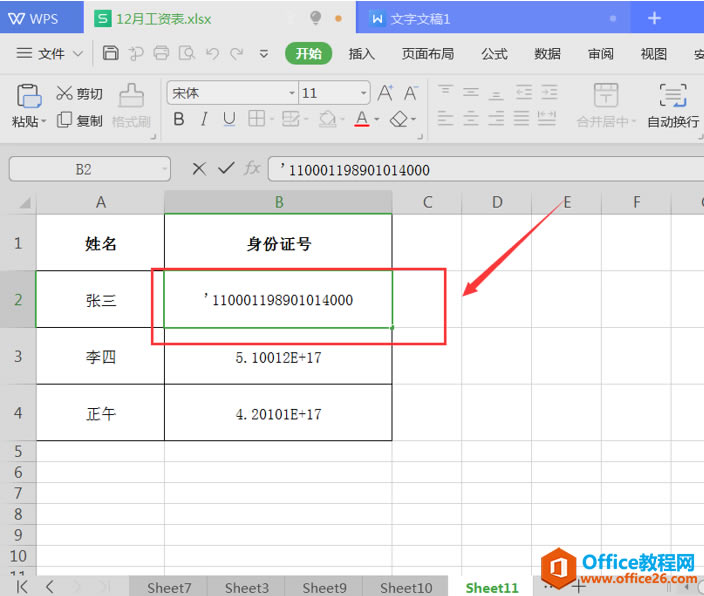Align text right in the cell
Viewport: 704px width, 596px height.
pos(496,118)
